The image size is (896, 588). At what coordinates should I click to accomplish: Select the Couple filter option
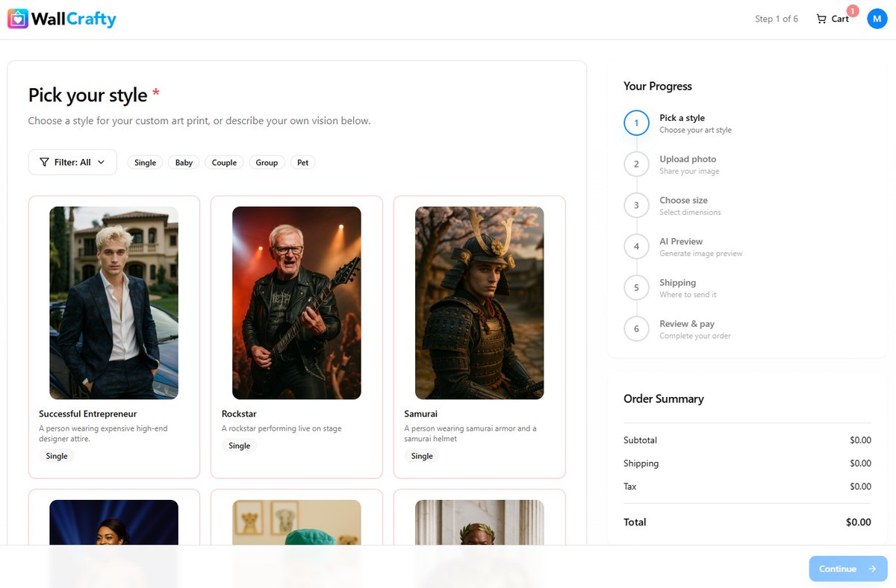pos(224,162)
